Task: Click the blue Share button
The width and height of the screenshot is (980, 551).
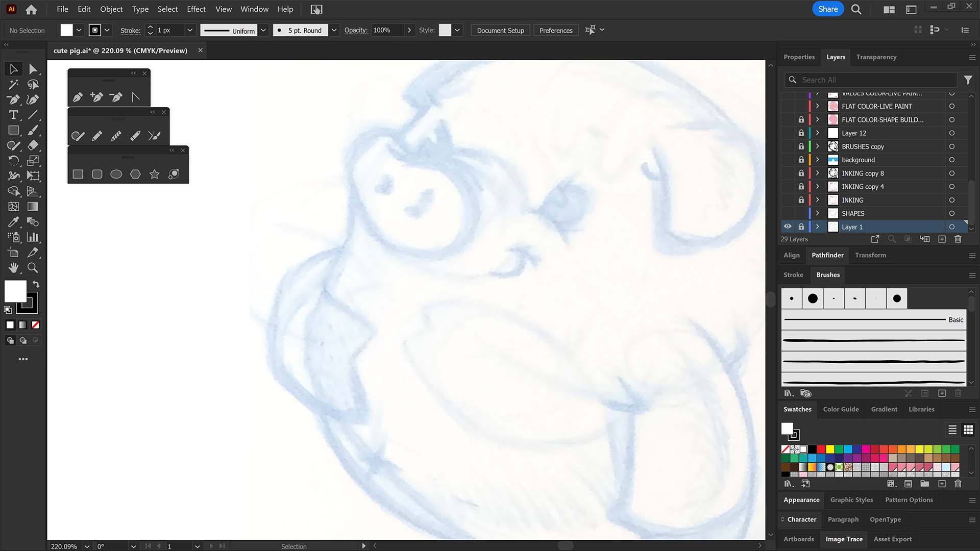Action: click(827, 9)
